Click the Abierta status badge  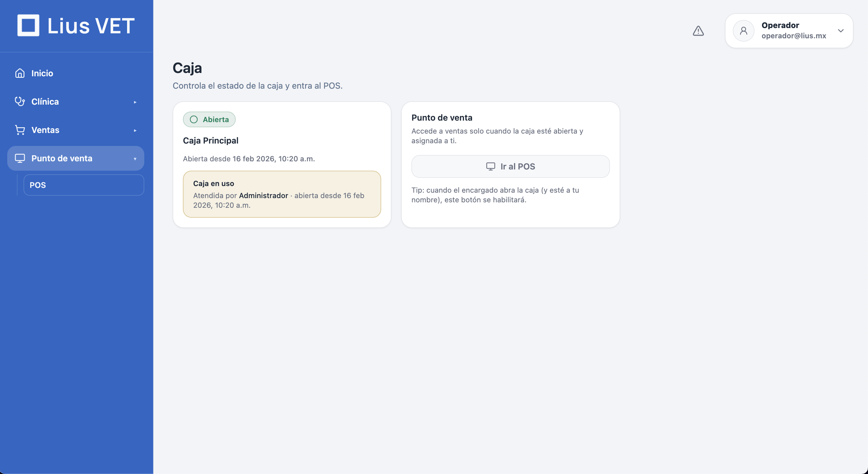tap(209, 119)
